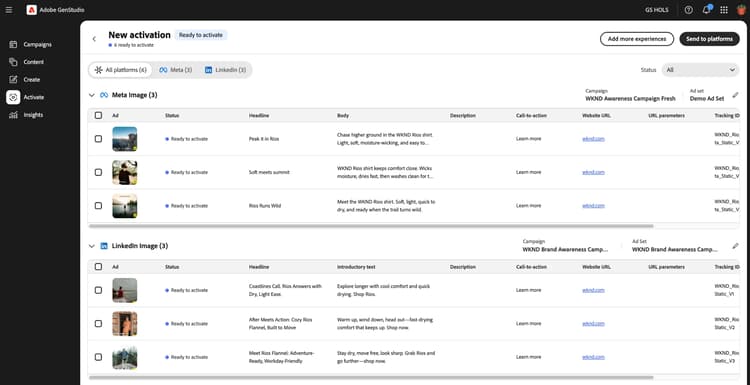
Task: Switch to All platforms tab
Action: (121, 70)
